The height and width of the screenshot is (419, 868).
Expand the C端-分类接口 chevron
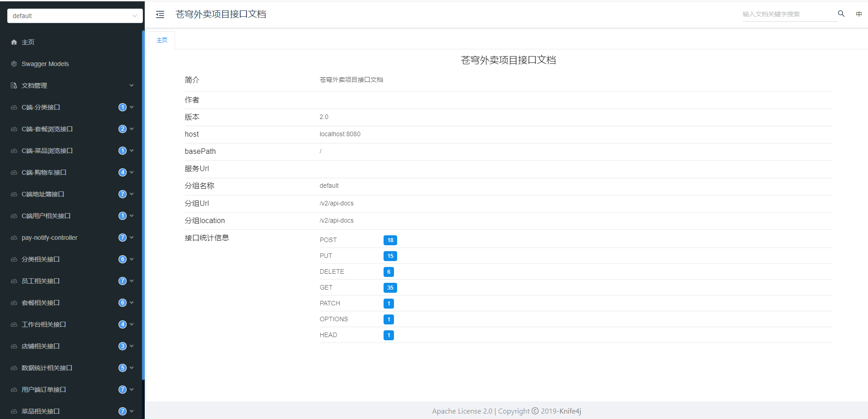pyautogui.click(x=132, y=107)
